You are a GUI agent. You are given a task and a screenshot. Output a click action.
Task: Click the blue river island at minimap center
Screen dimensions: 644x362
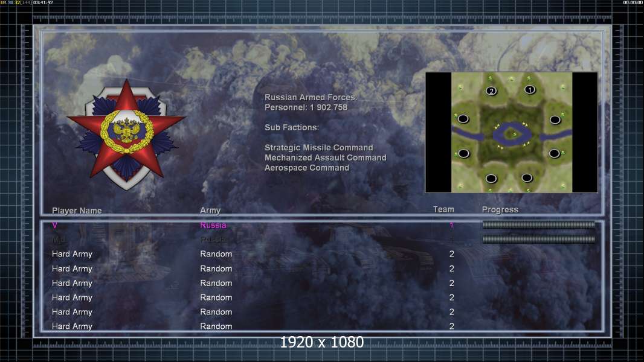512,134
